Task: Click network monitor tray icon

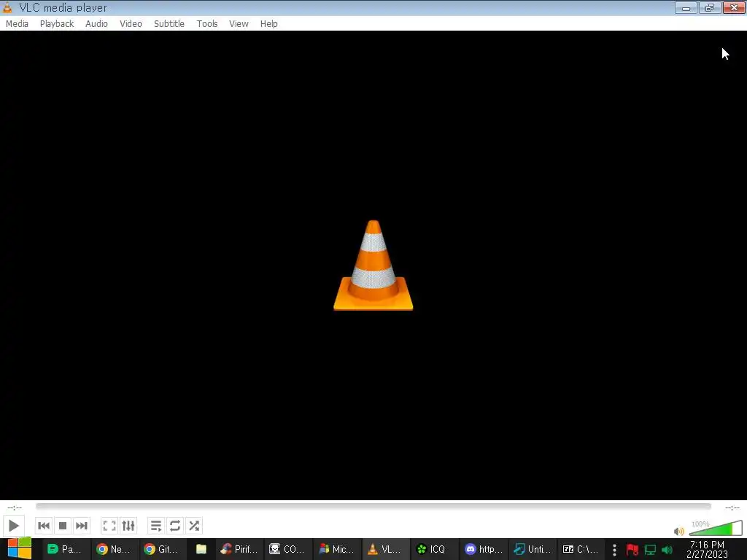Action: (650, 550)
